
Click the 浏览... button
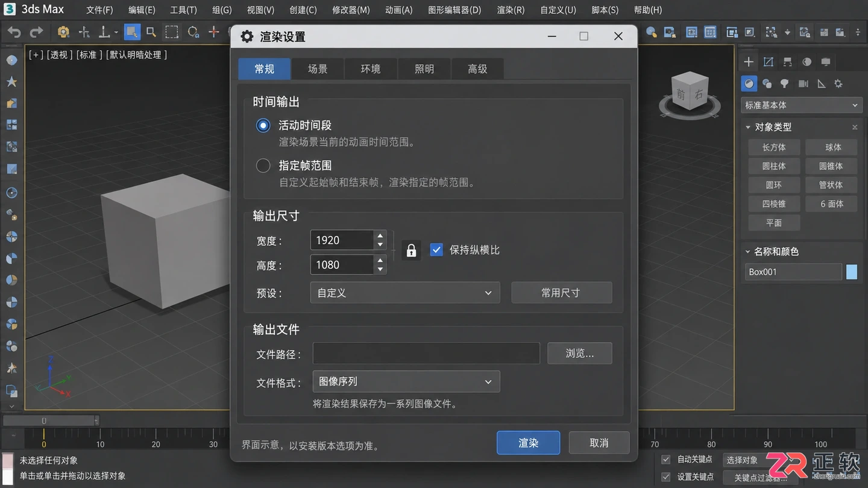point(580,354)
